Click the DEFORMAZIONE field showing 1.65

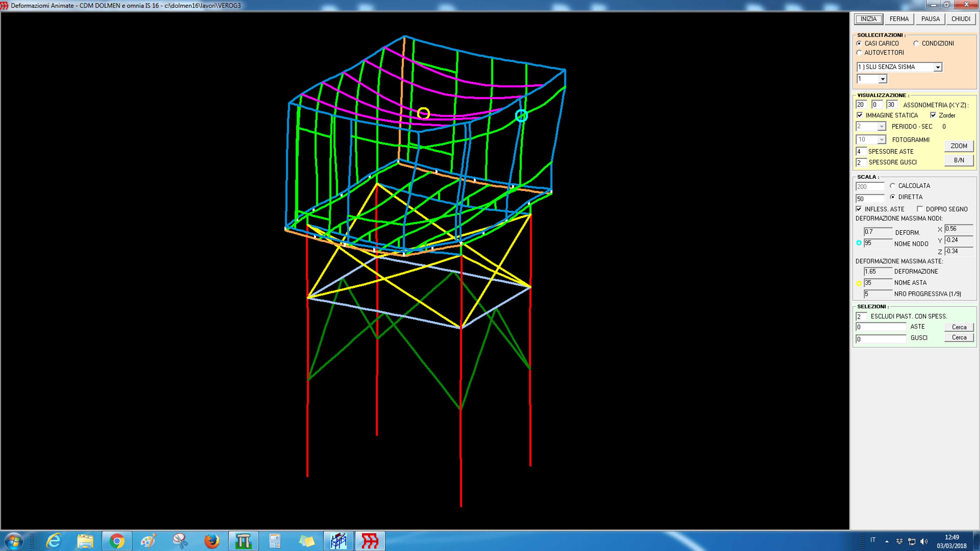[x=878, y=271]
